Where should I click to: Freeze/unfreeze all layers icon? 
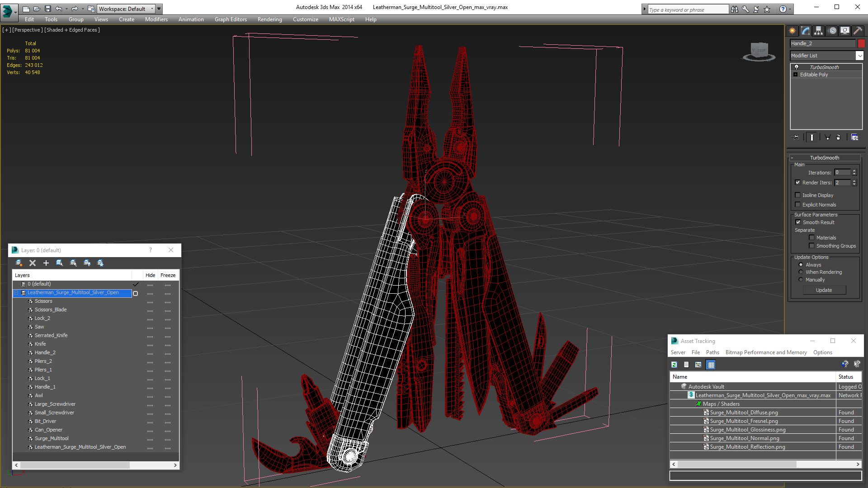[x=100, y=263]
